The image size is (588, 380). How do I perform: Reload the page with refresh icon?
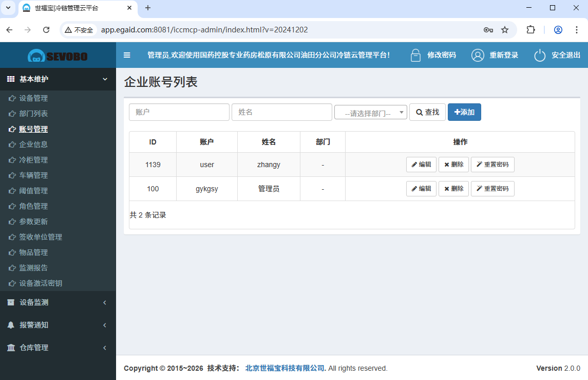pyautogui.click(x=46, y=30)
